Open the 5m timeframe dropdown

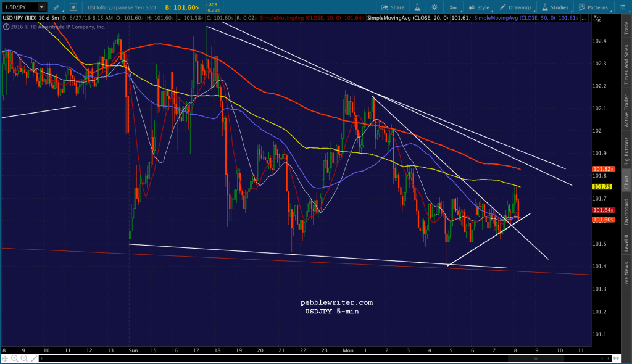[453, 7]
